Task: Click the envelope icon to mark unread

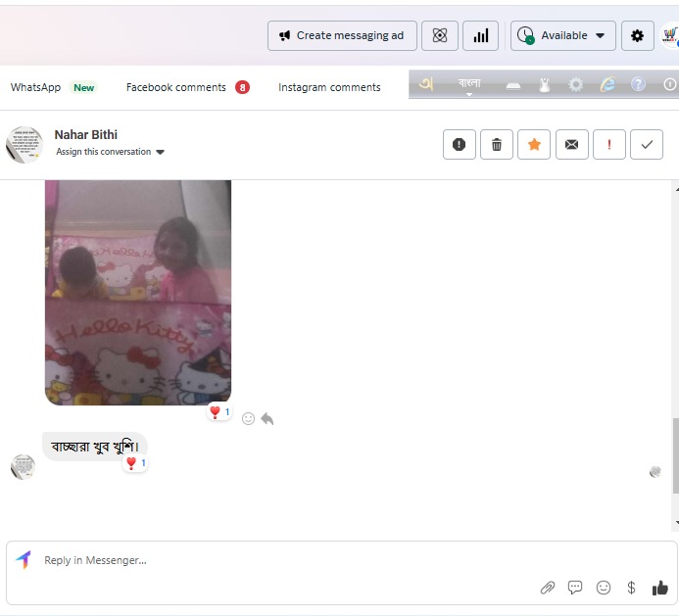Action: 571,145
